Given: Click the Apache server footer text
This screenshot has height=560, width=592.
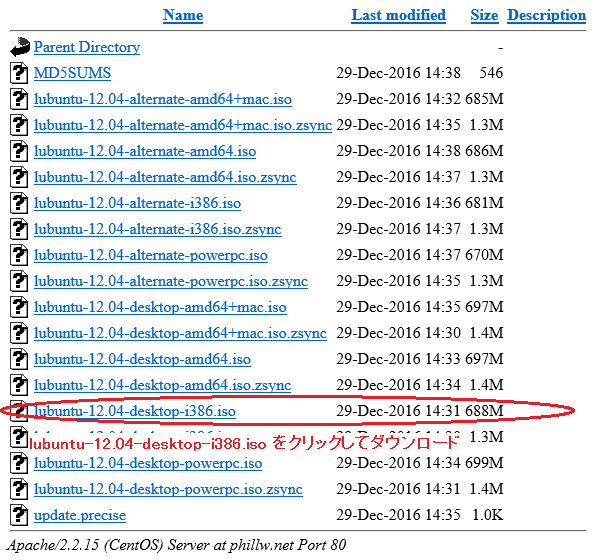Looking at the screenshot, I should click(176, 545).
